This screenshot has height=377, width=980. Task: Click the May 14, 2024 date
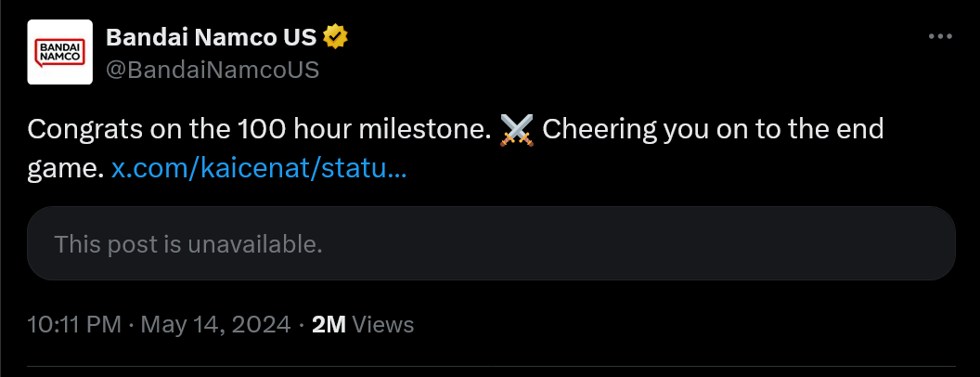tap(215, 324)
